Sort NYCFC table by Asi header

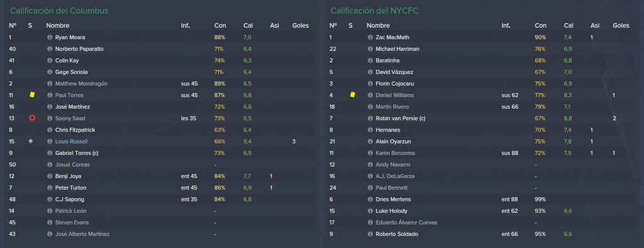(x=595, y=26)
